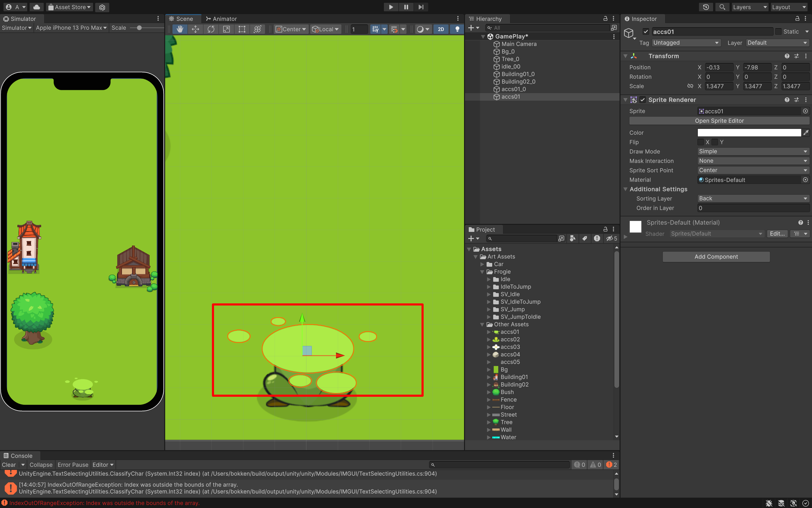
Task: Open the Layout dropdown in top bar
Action: point(789,7)
